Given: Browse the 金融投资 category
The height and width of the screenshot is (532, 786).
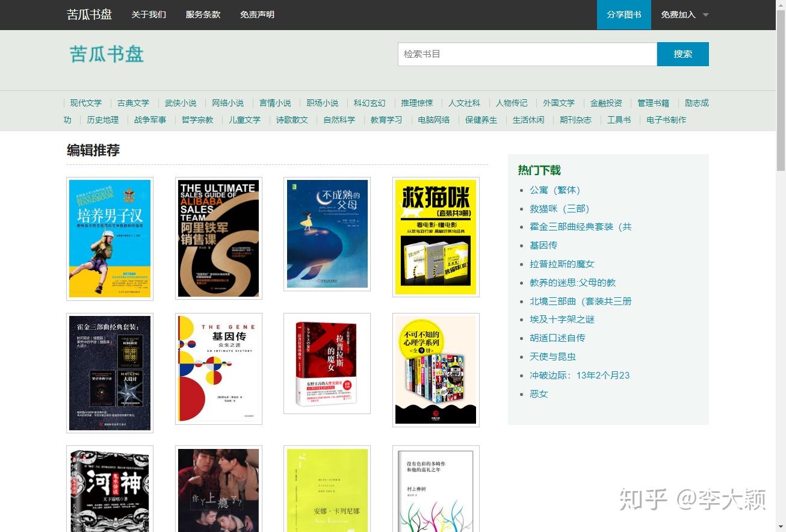Looking at the screenshot, I should [x=606, y=103].
